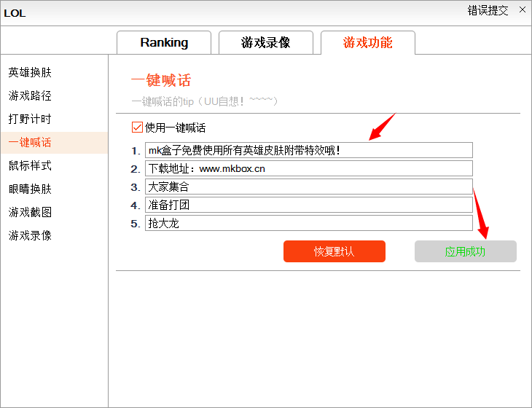Screen dimensions: 532x408
Task: Close the LOL window
Action: click(522, 10)
